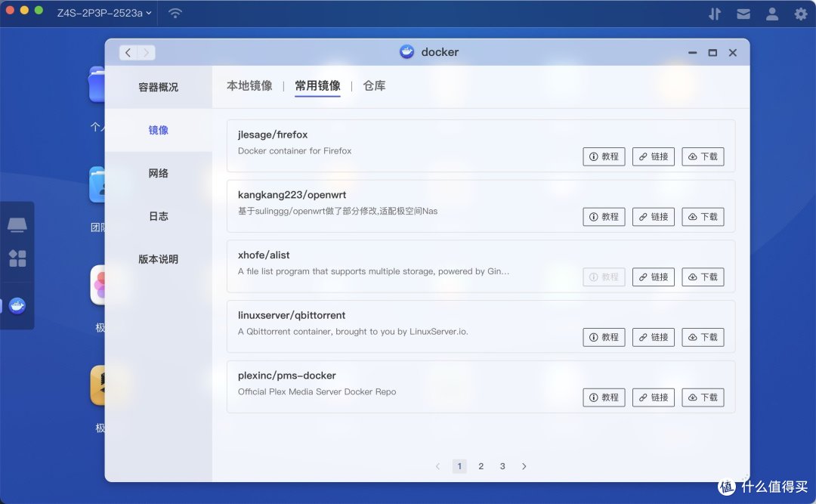Open the messages envelope icon

pos(743,13)
